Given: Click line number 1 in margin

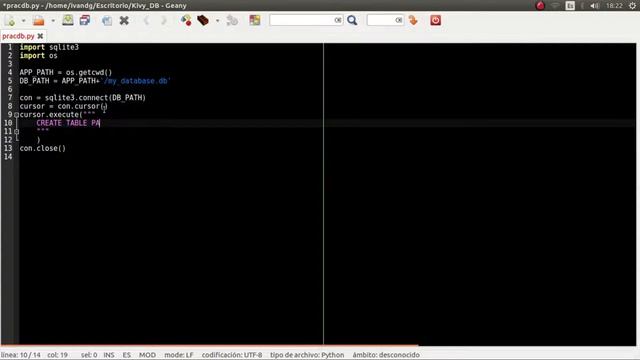Looking at the screenshot, I should [10, 47].
